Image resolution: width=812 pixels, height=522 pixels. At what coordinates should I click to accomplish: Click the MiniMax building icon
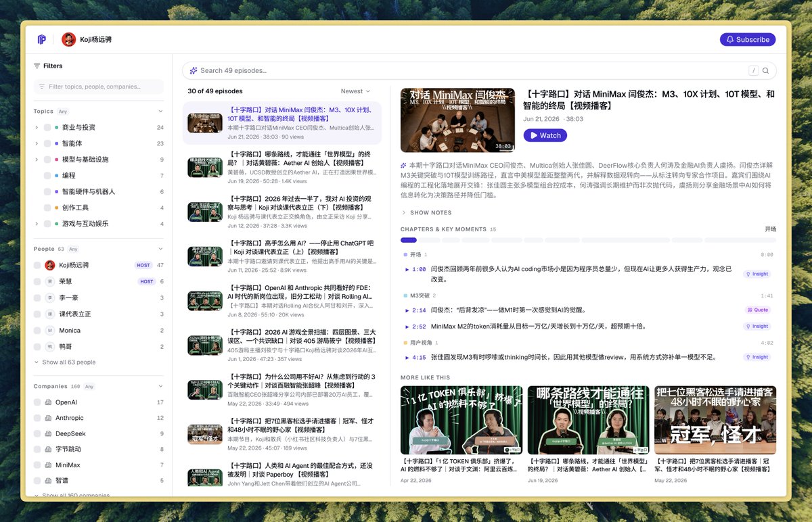point(49,465)
